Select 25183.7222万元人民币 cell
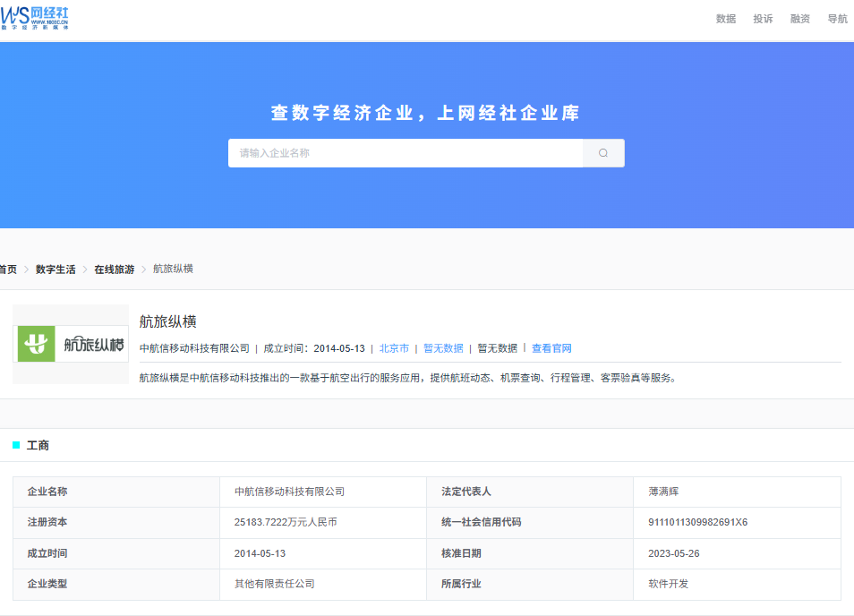 pyautogui.click(x=323, y=522)
